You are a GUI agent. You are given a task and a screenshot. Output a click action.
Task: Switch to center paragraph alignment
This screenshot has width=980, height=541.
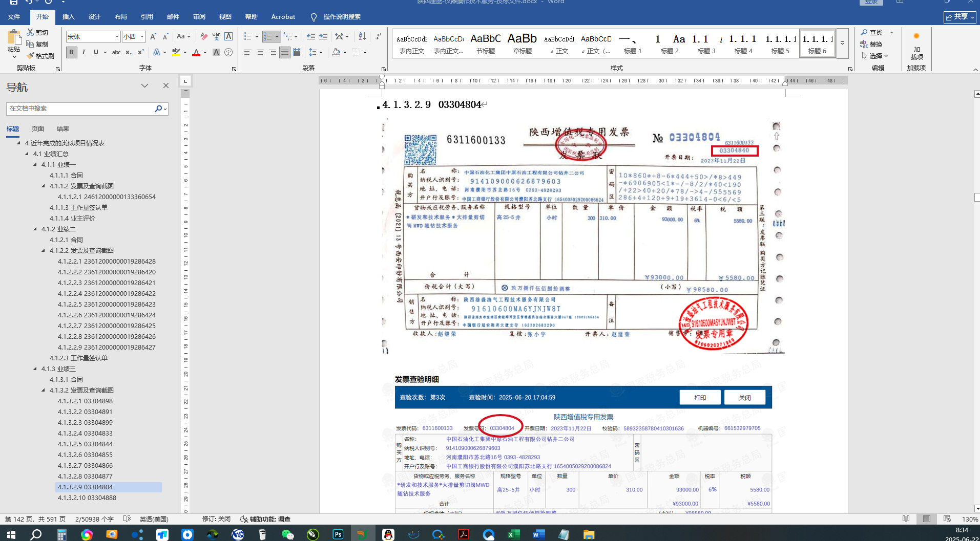[260, 52]
